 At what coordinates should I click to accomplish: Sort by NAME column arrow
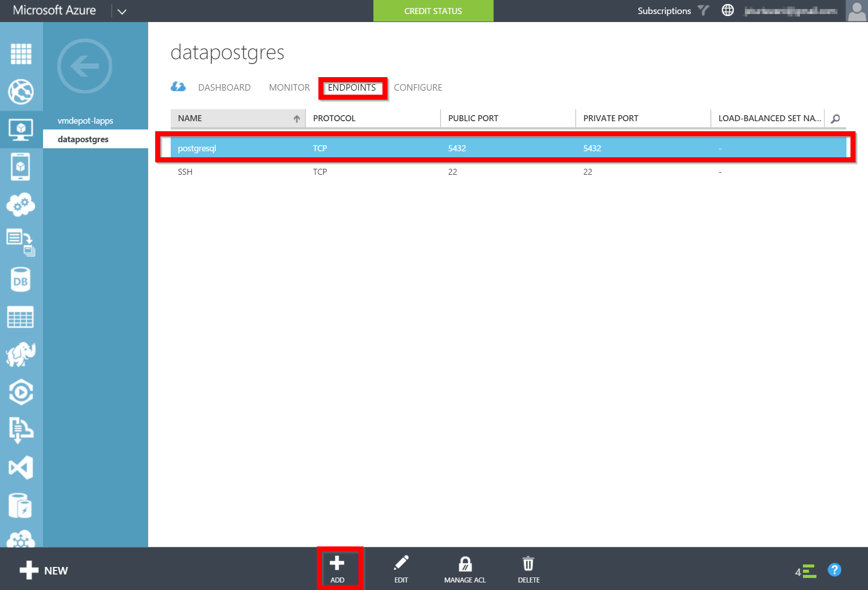click(297, 119)
